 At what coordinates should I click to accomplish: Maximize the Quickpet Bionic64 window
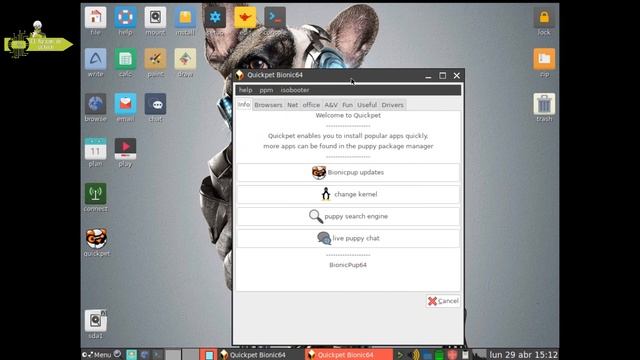442,76
